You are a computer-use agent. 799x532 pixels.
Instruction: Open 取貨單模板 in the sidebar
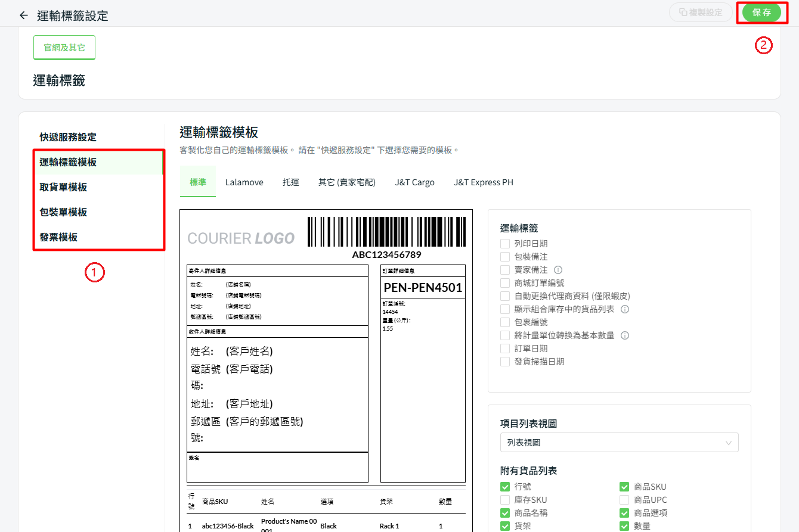pyautogui.click(x=63, y=187)
